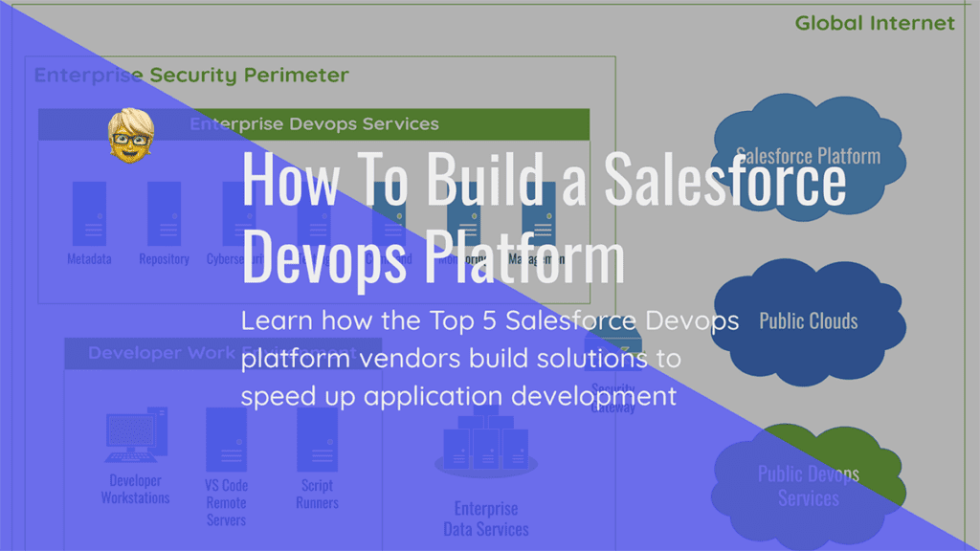Click the Cybersecurity server icon
This screenshot has width=980, height=551.
pyautogui.click(x=239, y=213)
